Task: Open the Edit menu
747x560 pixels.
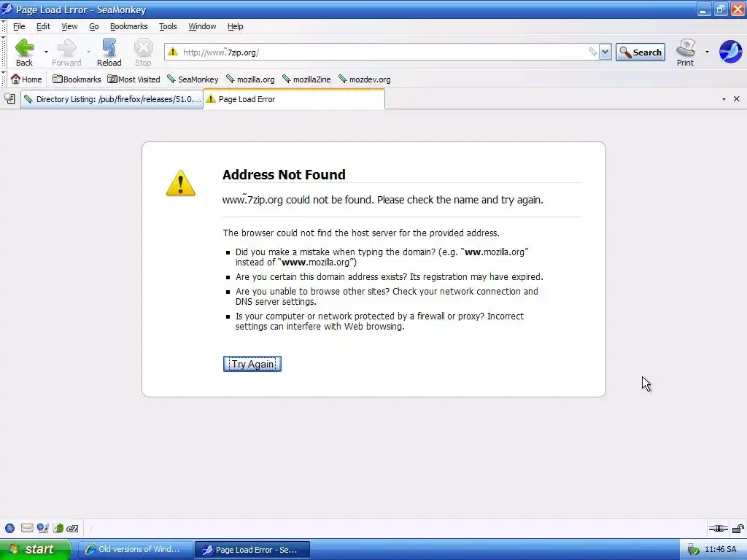Action: click(43, 27)
